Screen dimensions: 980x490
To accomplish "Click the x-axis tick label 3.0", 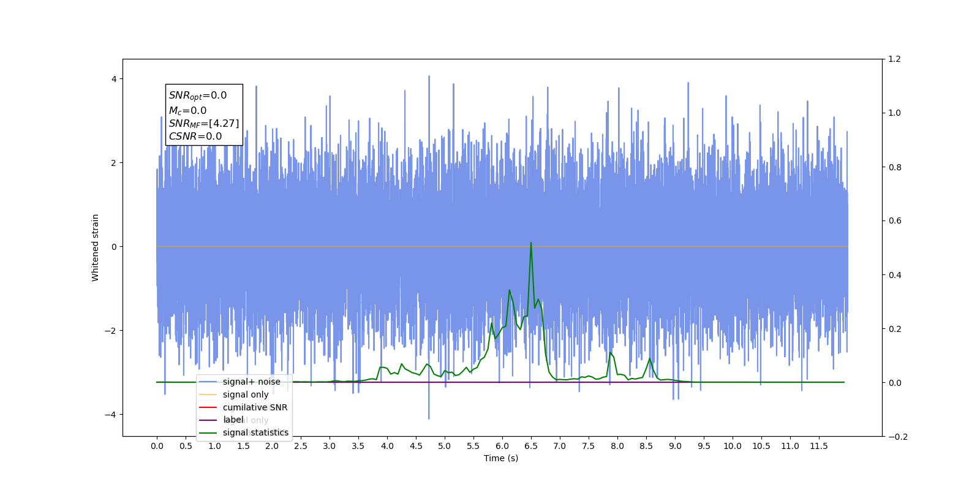I will 330,446.
